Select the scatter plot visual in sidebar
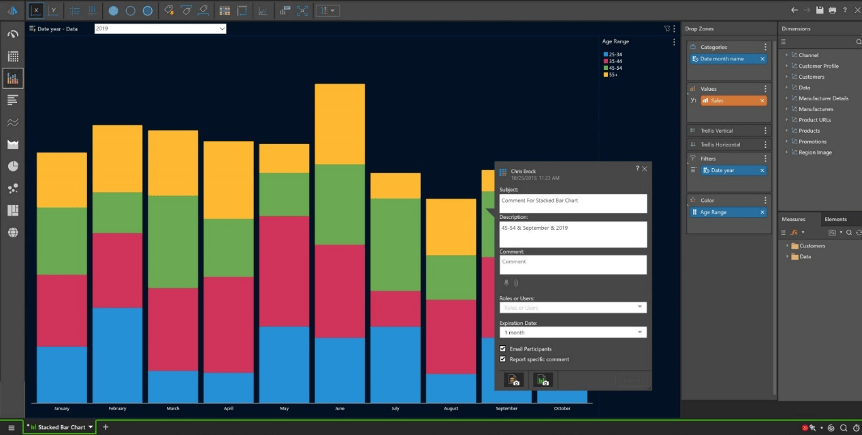Viewport: 862px width, 435px height. 13,189
